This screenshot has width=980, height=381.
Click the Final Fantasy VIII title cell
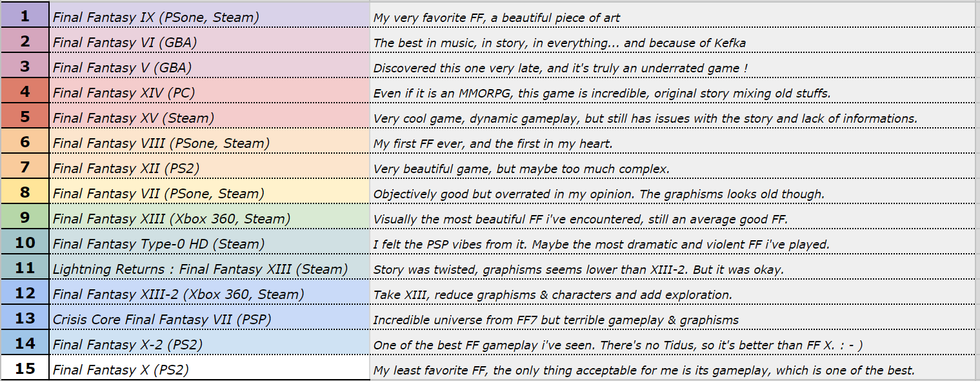click(x=161, y=143)
